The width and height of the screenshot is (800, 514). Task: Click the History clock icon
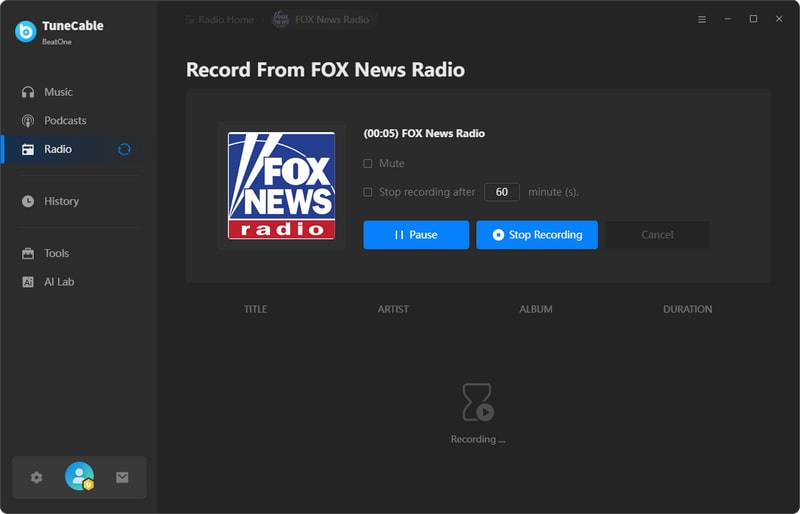pyautogui.click(x=28, y=201)
